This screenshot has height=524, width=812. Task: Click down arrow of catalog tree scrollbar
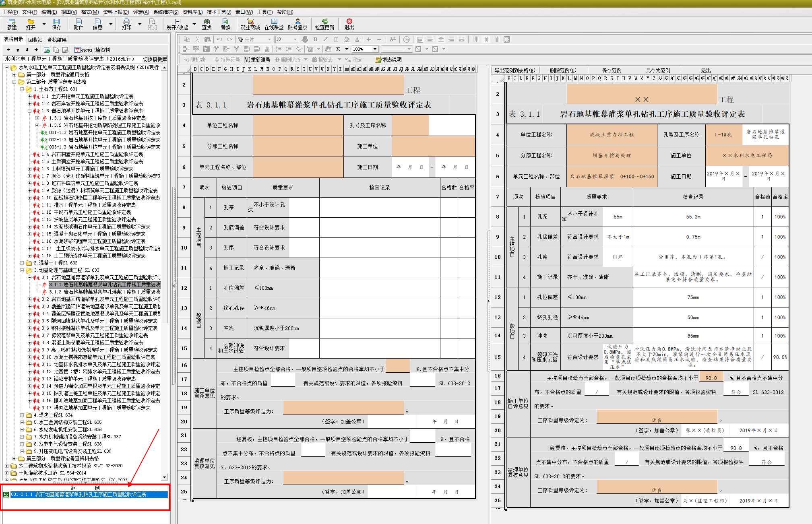click(x=164, y=477)
